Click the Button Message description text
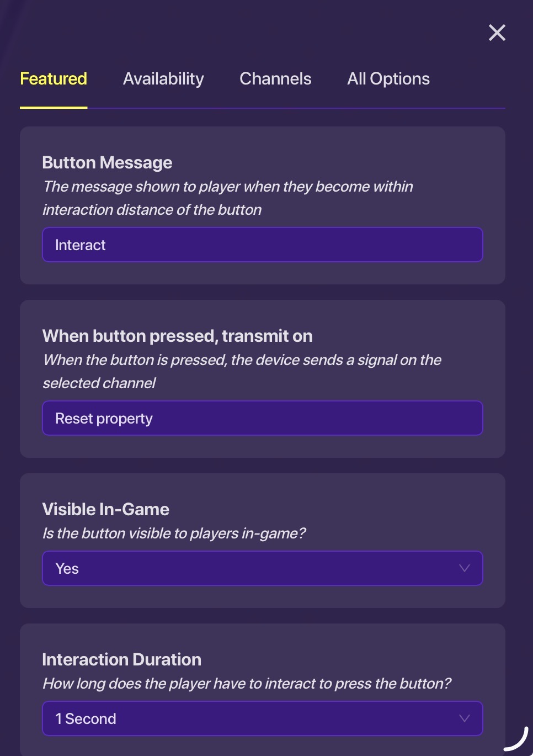The image size is (533, 756). pos(227,198)
